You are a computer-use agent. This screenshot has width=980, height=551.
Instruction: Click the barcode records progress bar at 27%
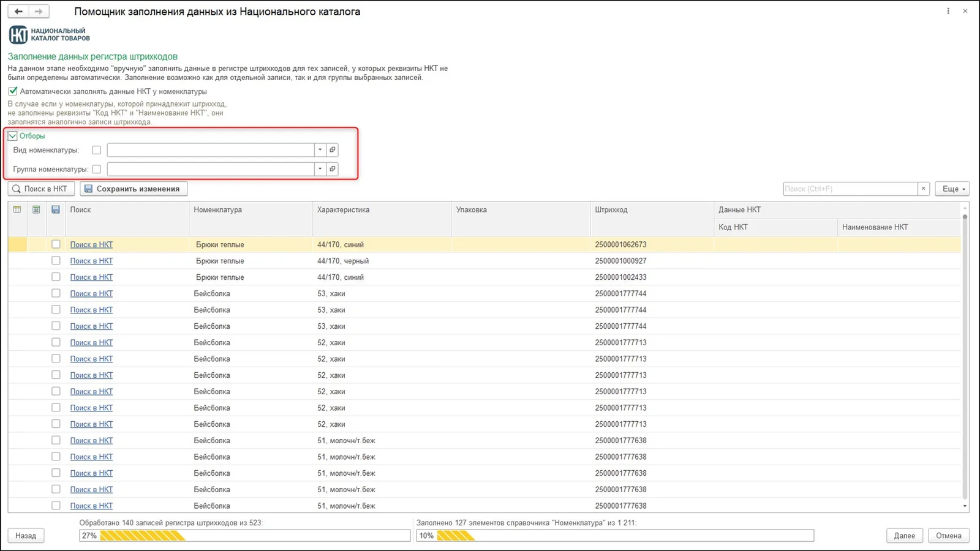coord(245,536)
